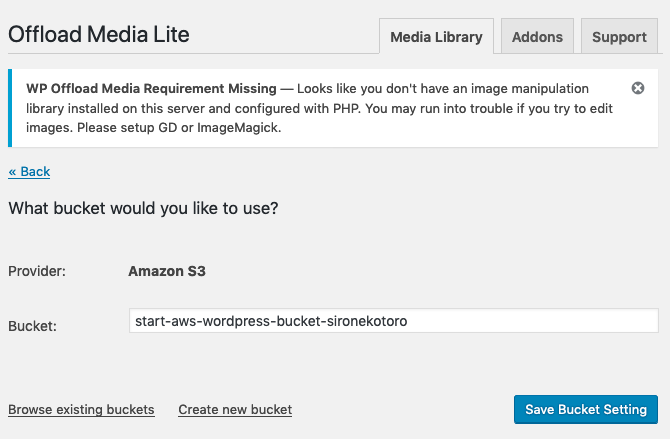670x439 pixels.
Task: Open the Addons tab
Action: pos(537,37)
